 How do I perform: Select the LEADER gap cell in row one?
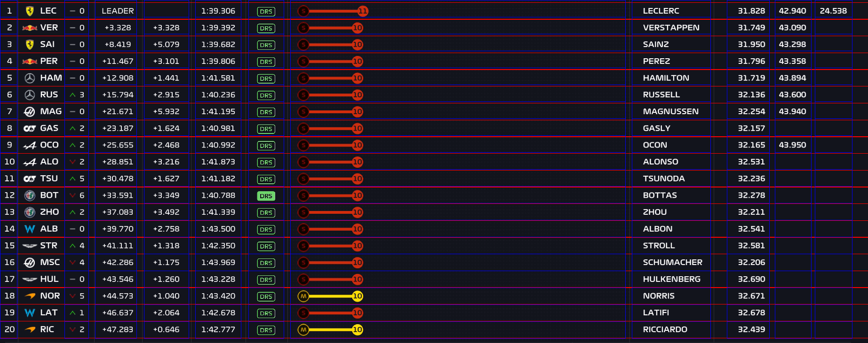click(118, 11)
